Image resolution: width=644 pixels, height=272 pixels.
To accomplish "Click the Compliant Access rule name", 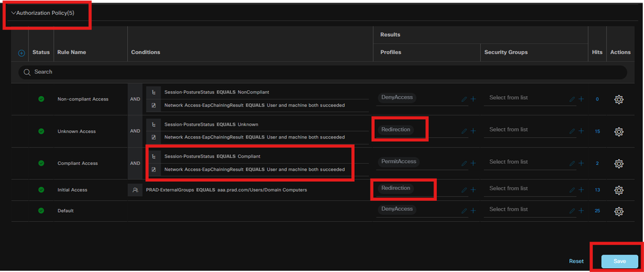I will [77, 163].
